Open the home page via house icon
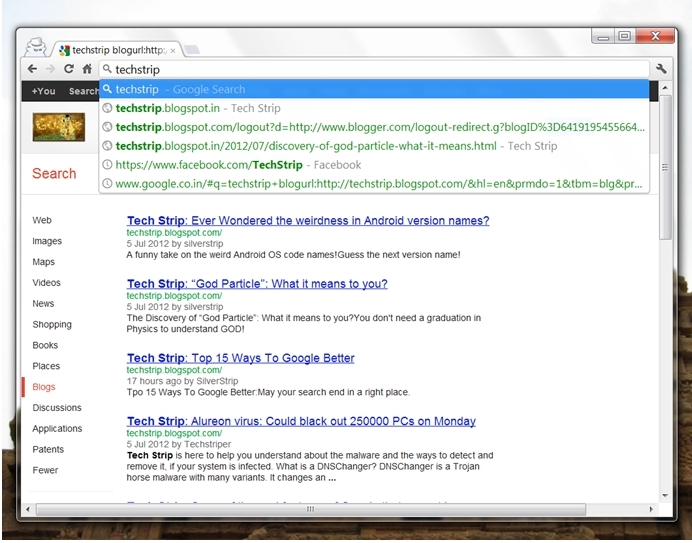The image size is (692, 543). (87, 69)
